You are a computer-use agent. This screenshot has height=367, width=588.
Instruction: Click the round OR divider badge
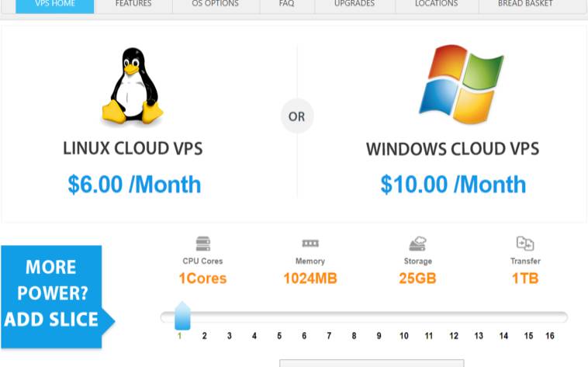tap(297, 116)
